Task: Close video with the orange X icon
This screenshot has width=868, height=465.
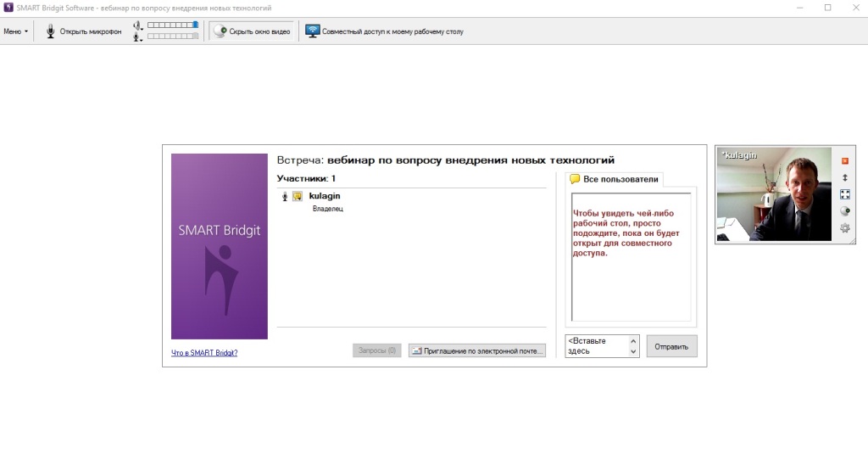Action: coord(844,160)
